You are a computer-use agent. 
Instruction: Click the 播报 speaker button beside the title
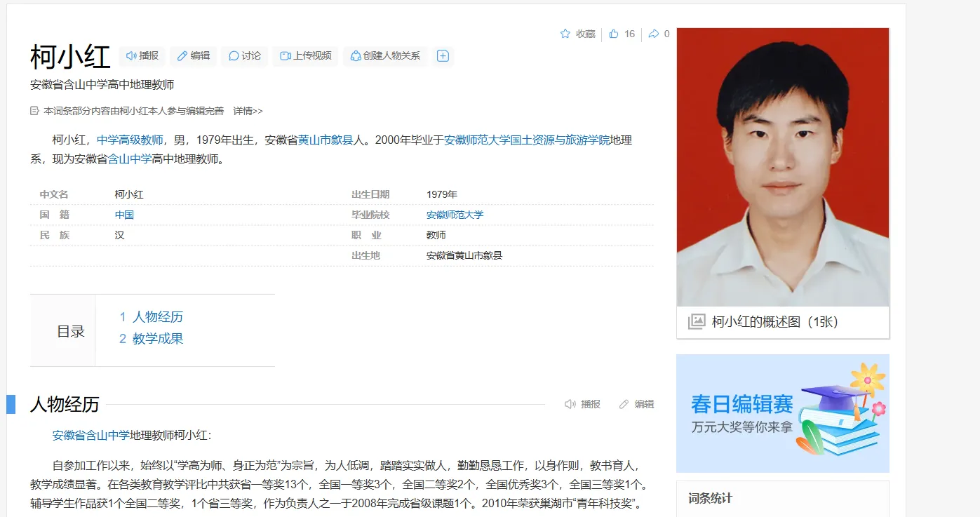pos(142,56)
